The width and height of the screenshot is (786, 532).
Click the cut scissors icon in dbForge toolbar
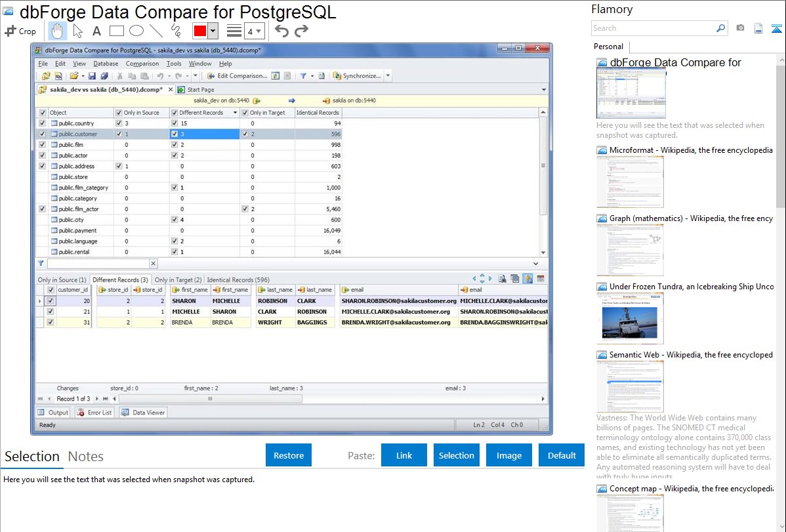120,75
